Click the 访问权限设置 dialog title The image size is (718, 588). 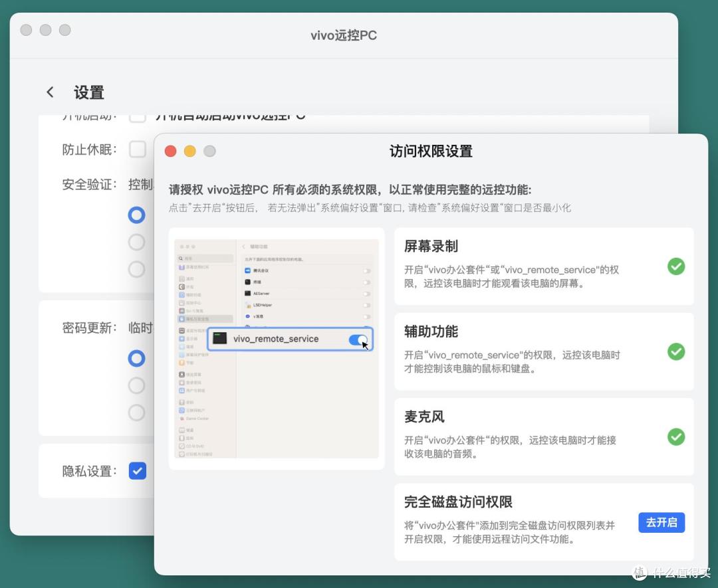[431, 151]
